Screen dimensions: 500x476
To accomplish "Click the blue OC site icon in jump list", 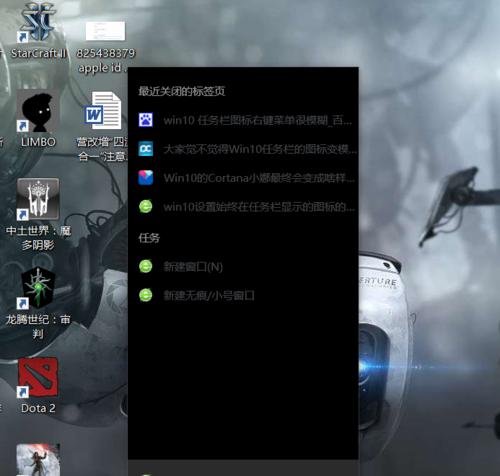I will pos(146,149).
